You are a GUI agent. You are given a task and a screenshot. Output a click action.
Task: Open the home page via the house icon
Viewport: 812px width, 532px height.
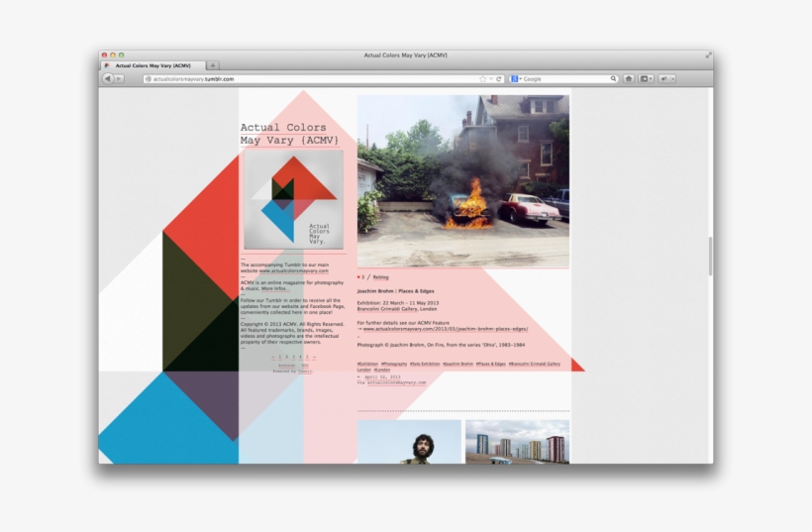click(628, 78)
